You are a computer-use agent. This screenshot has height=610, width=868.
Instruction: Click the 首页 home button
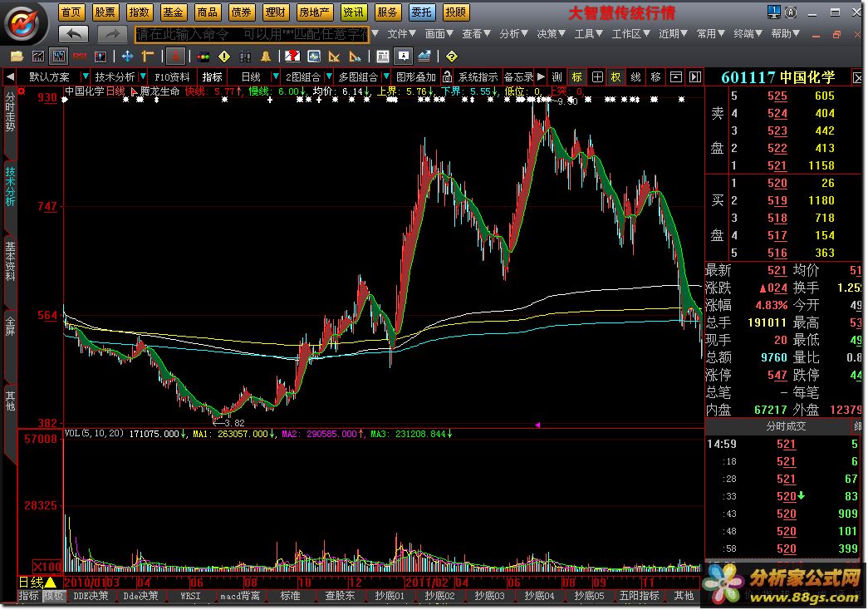point(71,12)
